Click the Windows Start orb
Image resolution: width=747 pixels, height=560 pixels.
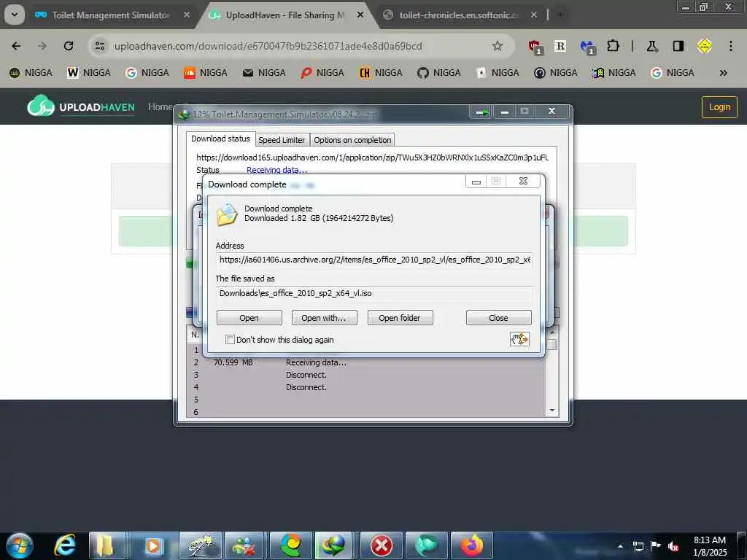pyautogui.click(x=20, y=545)
